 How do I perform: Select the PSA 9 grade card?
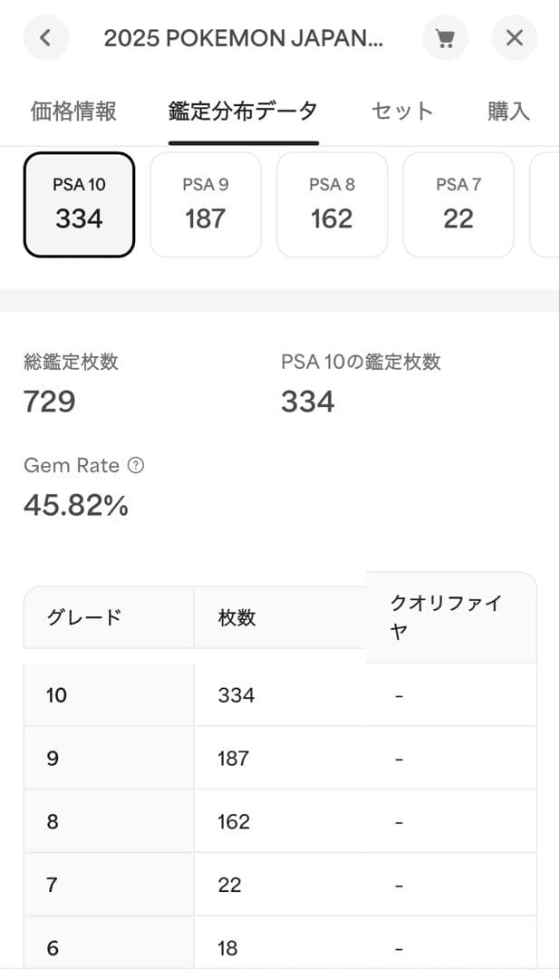click(206, 203)
